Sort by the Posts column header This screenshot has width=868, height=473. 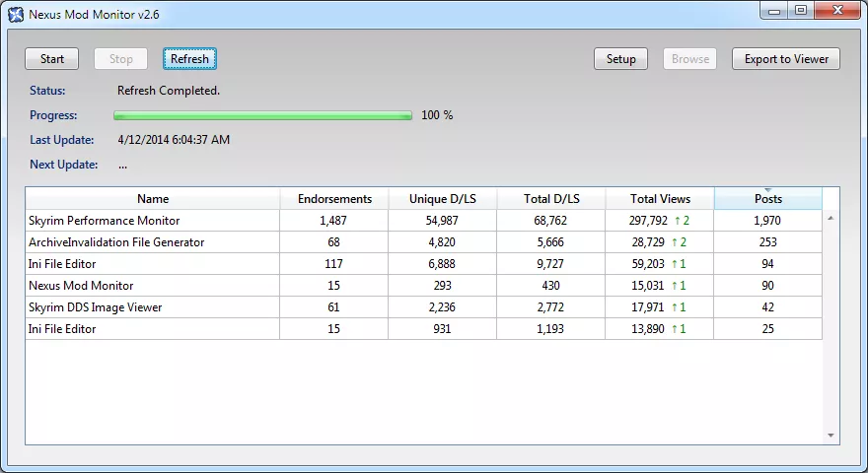click(767, 199)
